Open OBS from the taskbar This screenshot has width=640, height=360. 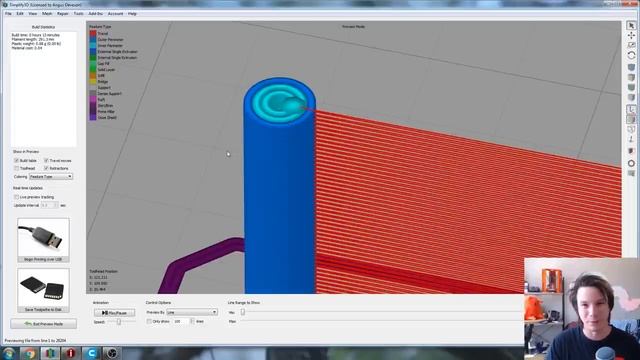click(112, 353)
